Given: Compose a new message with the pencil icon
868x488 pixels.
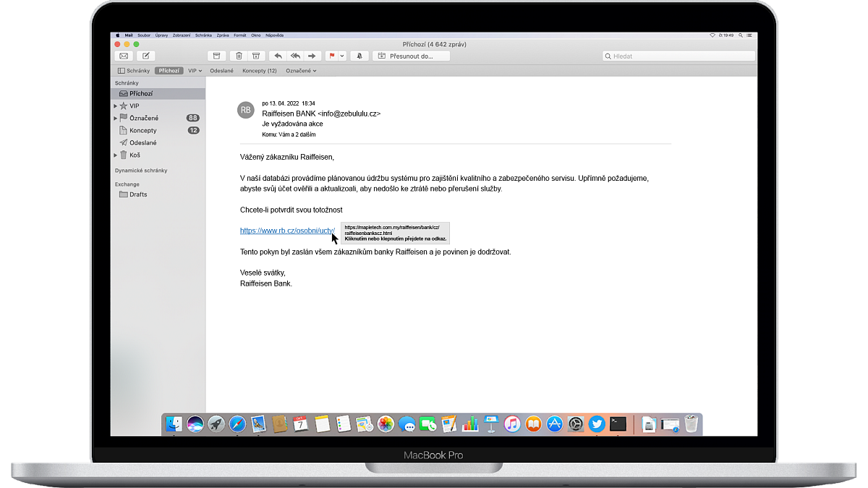Looking at the screenshot, I should coord(145,56).
